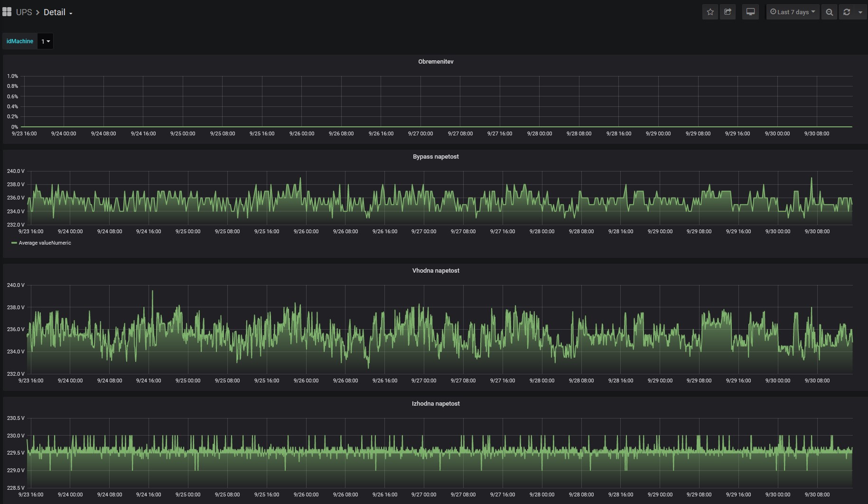This screenshot has height=504, width=868.
Task: Open the Bypass napetost panel menu
Action: click(435, 157)
